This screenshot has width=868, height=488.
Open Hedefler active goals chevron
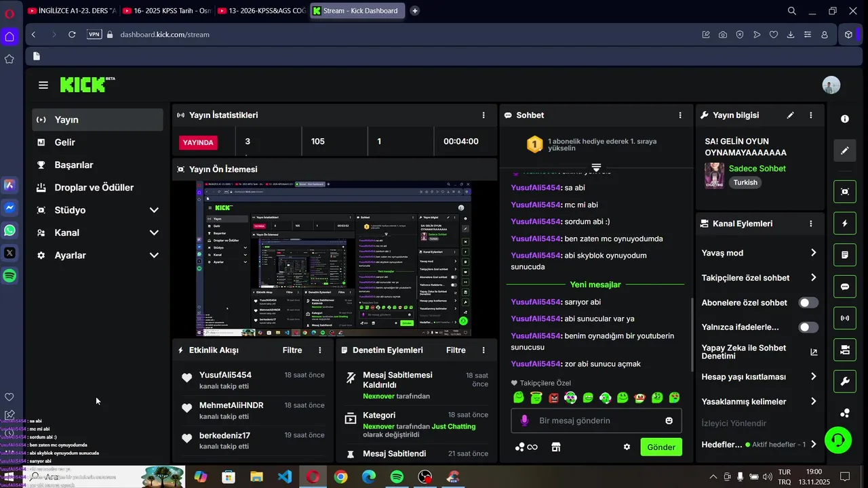[813, 445]
